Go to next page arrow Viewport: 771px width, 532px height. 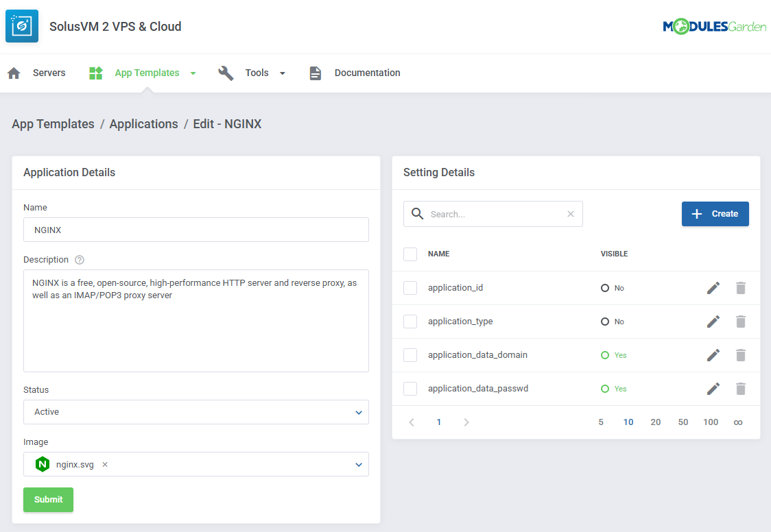click(x=466, y=422)
